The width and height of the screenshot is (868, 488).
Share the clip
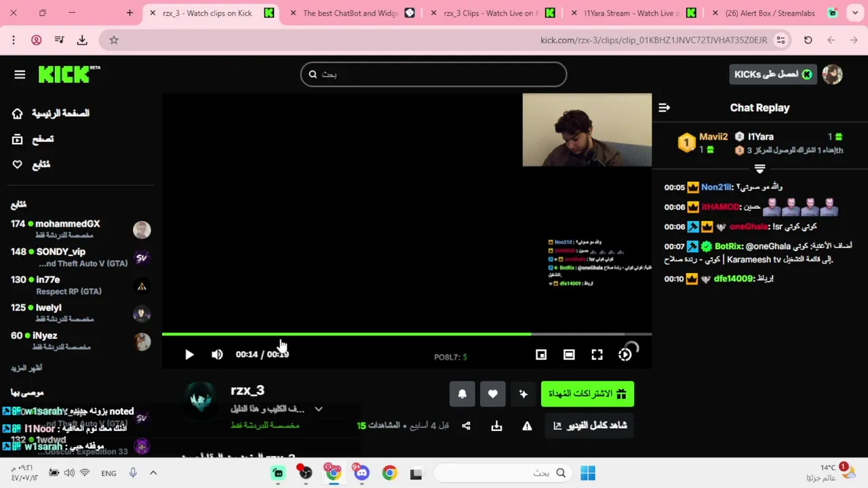(x=466, y=426)
